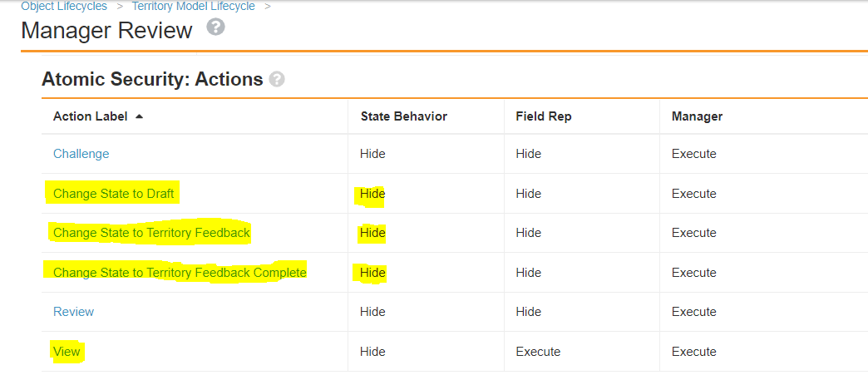Screen dimensions: 868x380
Task: Select the Field Rep column header
Action: (542, 116)
